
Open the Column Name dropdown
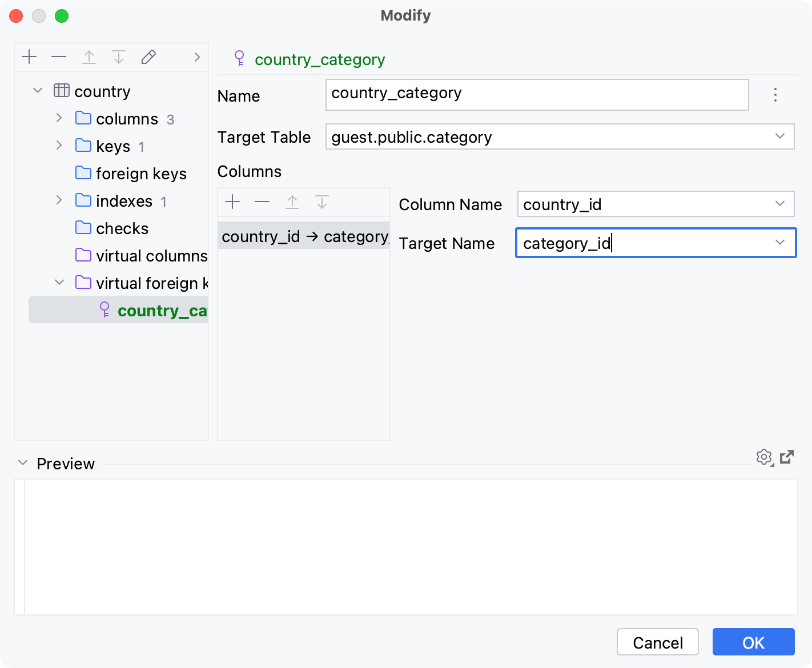781,204
